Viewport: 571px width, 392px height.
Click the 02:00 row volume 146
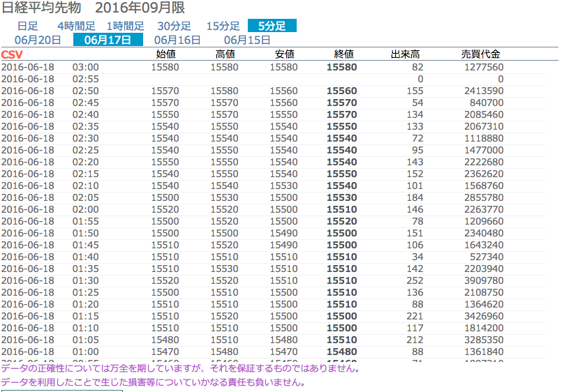(x=415, y=210)
